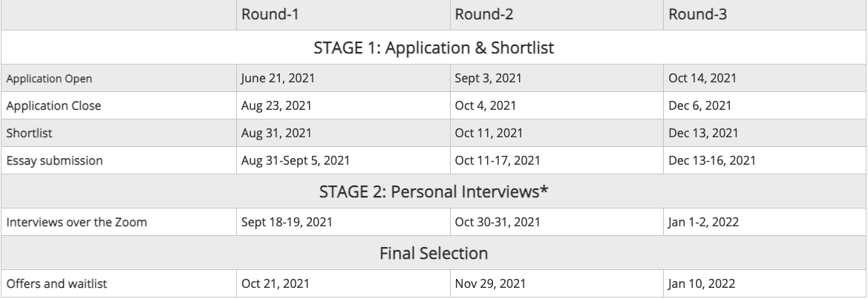Select the Jan 10, 2022 offers cell
Image resolution: width=868 pixels, height=299 pixels.
pyautogui.click(x=702, y=283)
